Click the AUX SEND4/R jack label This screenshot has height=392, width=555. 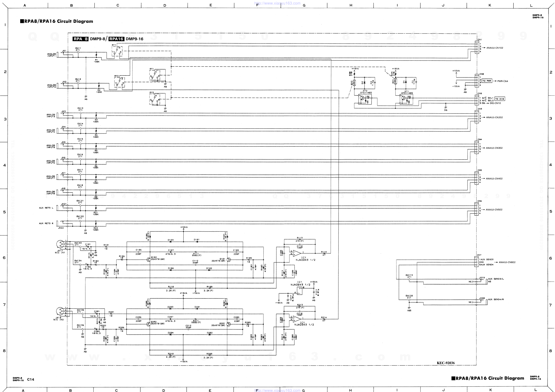[496, 299]
